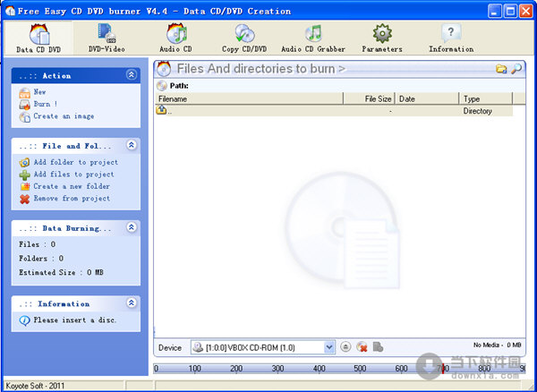Click the 'Path:' label
This screenshot has height=392, width=537.
click(x=179, y=86)
